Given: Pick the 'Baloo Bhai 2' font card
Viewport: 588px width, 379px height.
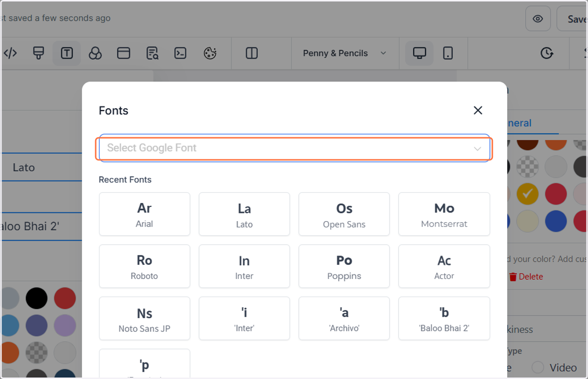Looking at the screenshot, I should [444, 319].
